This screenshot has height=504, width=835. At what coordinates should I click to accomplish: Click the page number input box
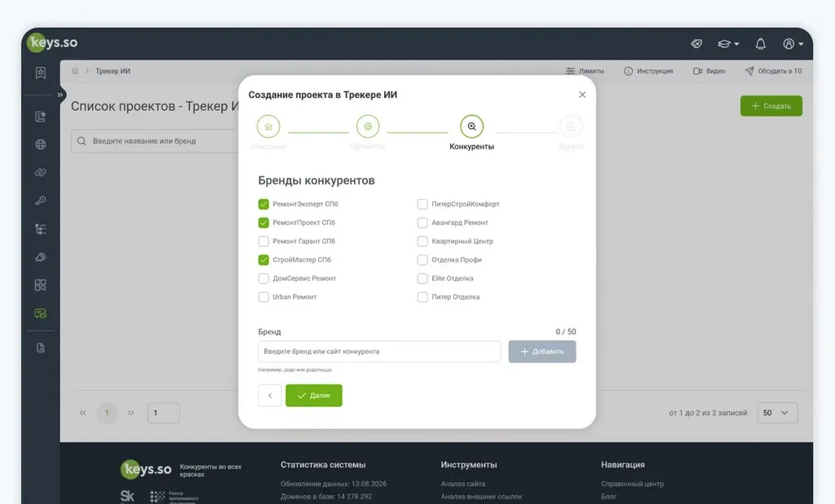click(x=163, y=413)
